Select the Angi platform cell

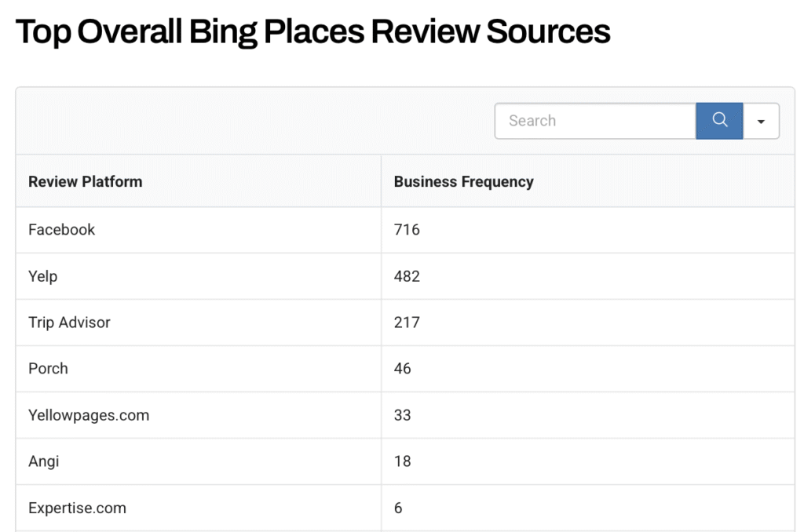[x=44, y=461]
